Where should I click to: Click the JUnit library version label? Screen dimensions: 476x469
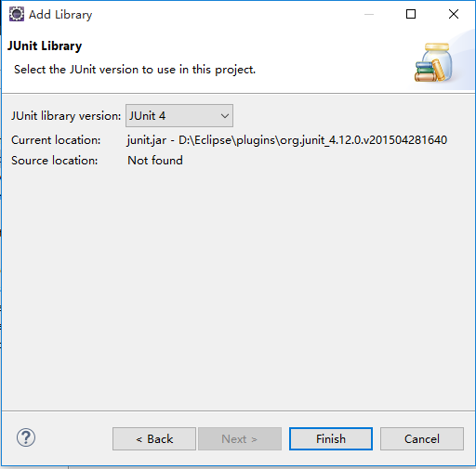pyautogui.click(x=66, y=116)
